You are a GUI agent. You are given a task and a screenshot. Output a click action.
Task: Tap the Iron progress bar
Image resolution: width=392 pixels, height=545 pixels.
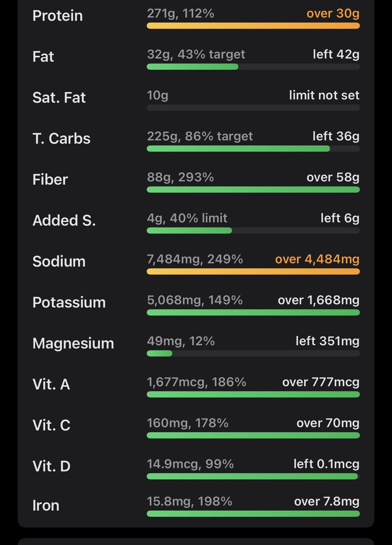[253, 513]
